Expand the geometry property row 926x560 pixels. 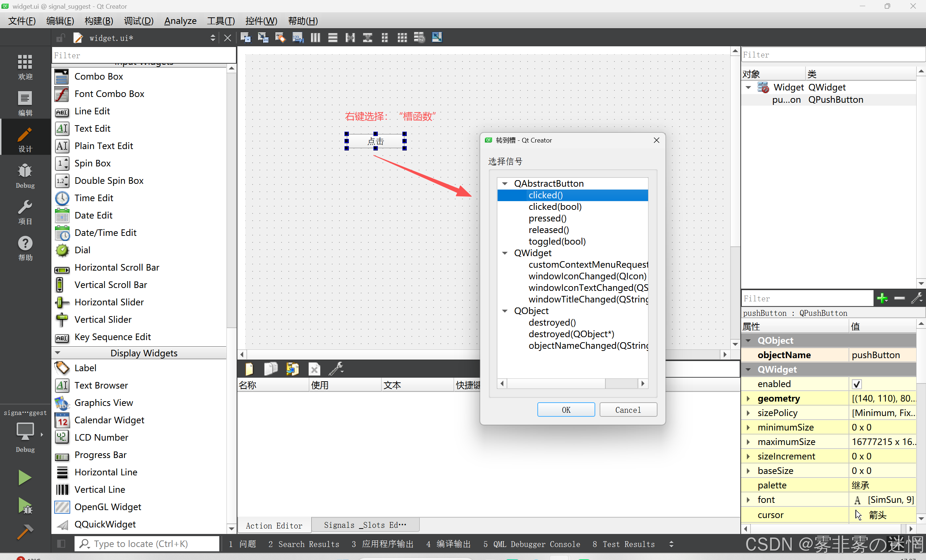[748, 399]
